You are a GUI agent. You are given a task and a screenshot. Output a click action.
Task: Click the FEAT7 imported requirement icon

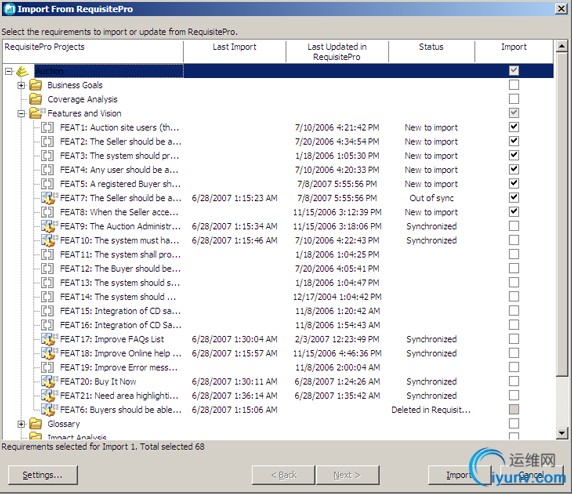48,198
